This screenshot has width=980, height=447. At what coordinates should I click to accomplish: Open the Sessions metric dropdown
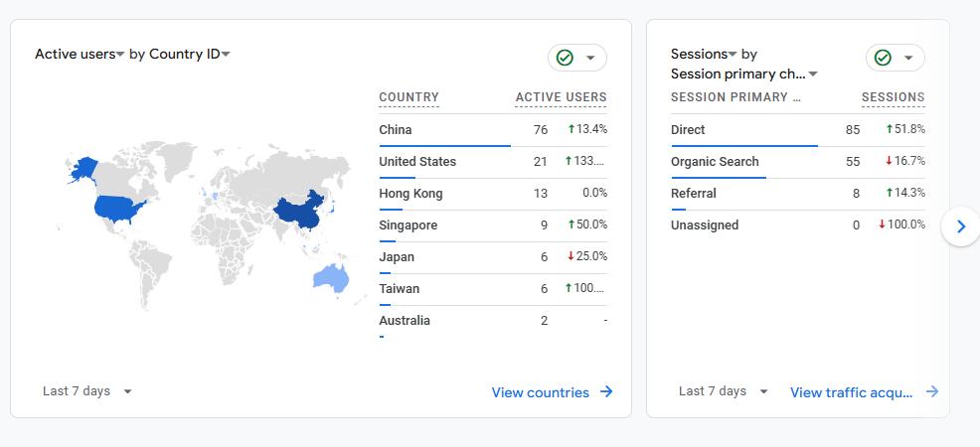(x=704, y=55)
